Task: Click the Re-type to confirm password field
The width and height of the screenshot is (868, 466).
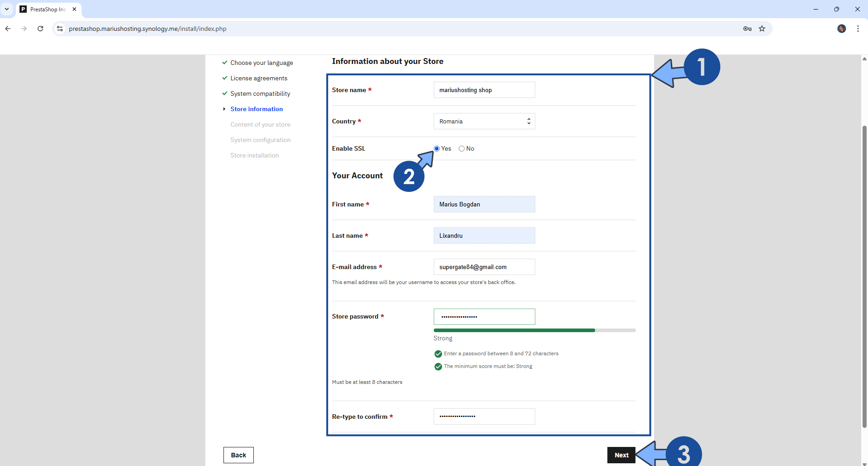Action: click(484, 417)
